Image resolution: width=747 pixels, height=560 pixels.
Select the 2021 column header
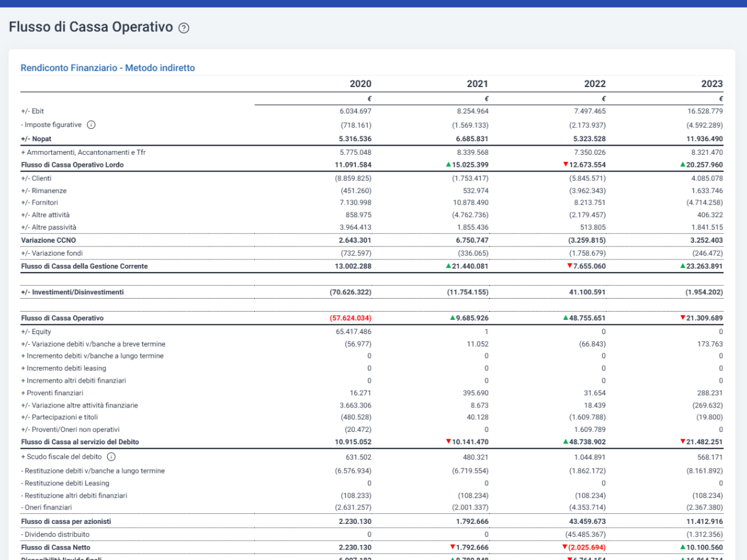pos(477,84)
